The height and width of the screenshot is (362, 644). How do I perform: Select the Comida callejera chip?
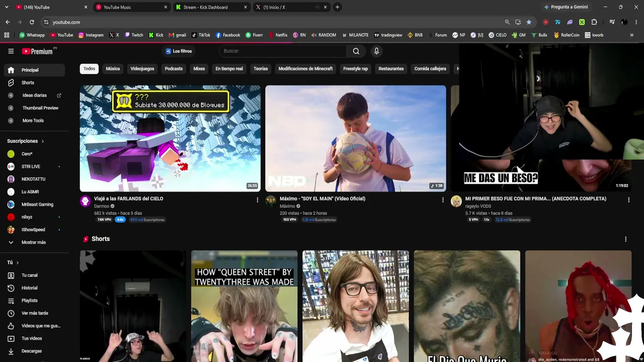coord(430,68)
